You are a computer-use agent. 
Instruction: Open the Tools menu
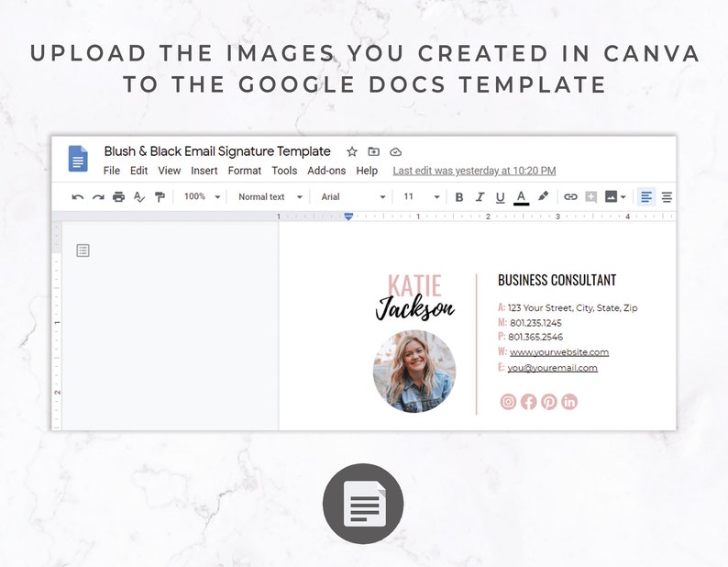tap(284, 171)
